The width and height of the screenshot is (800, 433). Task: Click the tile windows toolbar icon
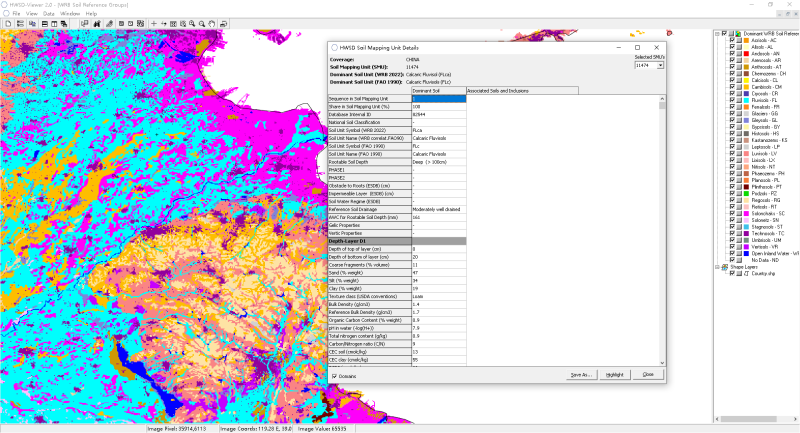click(x=45, y=24)
